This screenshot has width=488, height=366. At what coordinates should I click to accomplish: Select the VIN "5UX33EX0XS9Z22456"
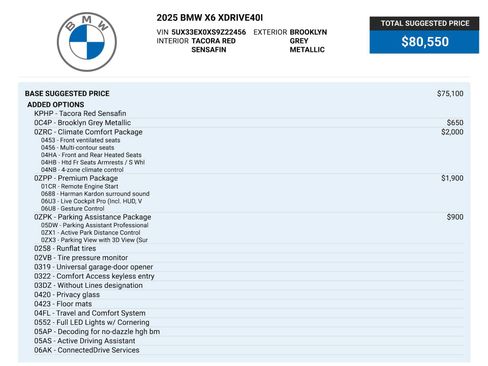pos(209,32)
